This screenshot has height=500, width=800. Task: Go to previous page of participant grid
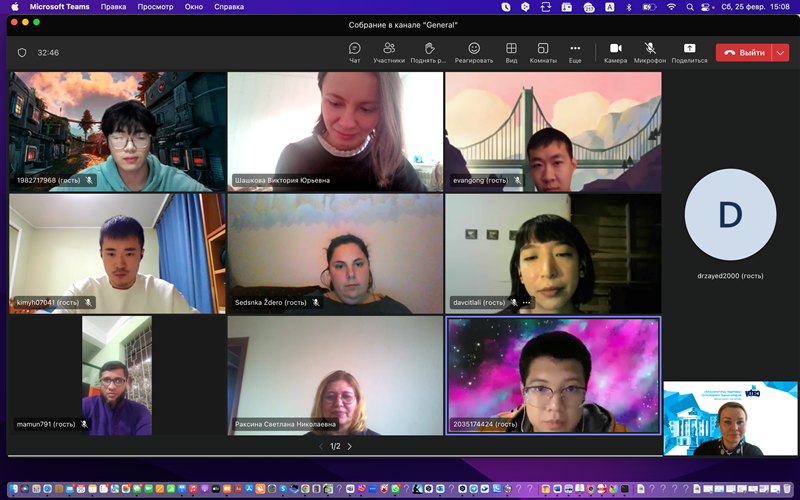click(x=321, y=446)
